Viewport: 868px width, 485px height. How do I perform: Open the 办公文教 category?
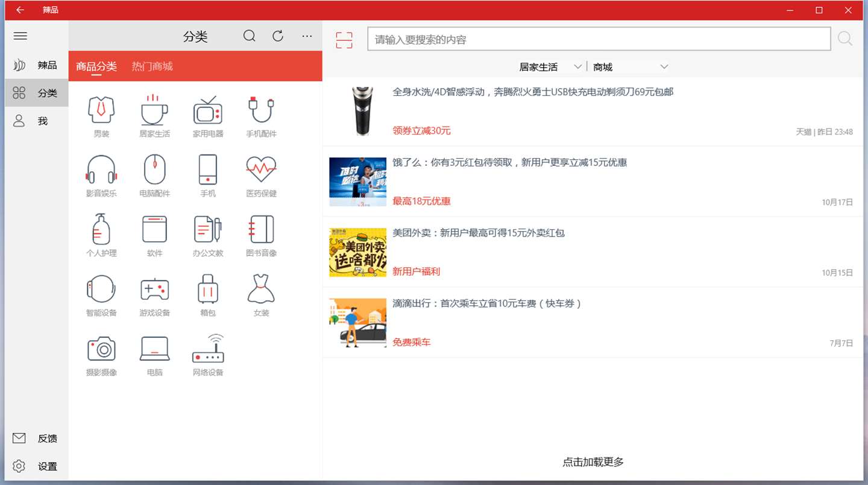208,236
